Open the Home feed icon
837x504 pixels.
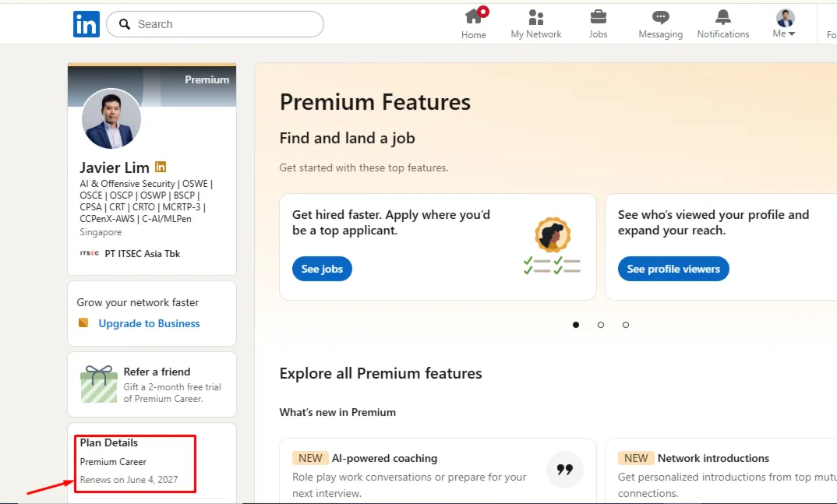473,17
